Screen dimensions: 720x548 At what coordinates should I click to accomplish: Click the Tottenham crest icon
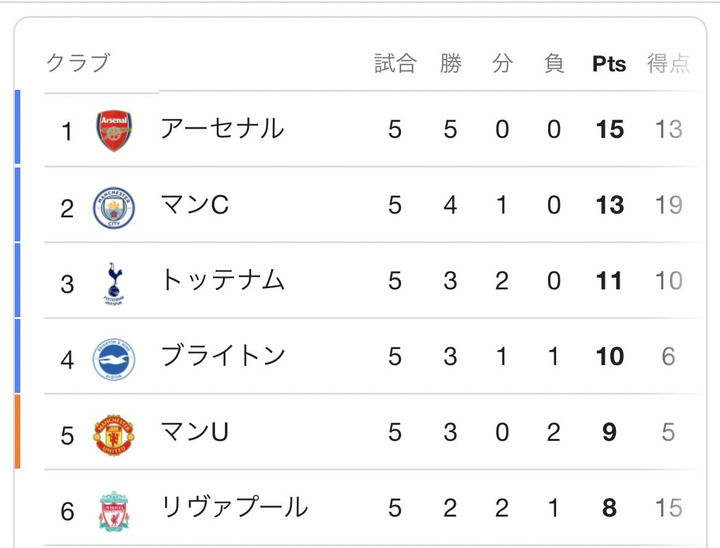(x=113, y=283)
